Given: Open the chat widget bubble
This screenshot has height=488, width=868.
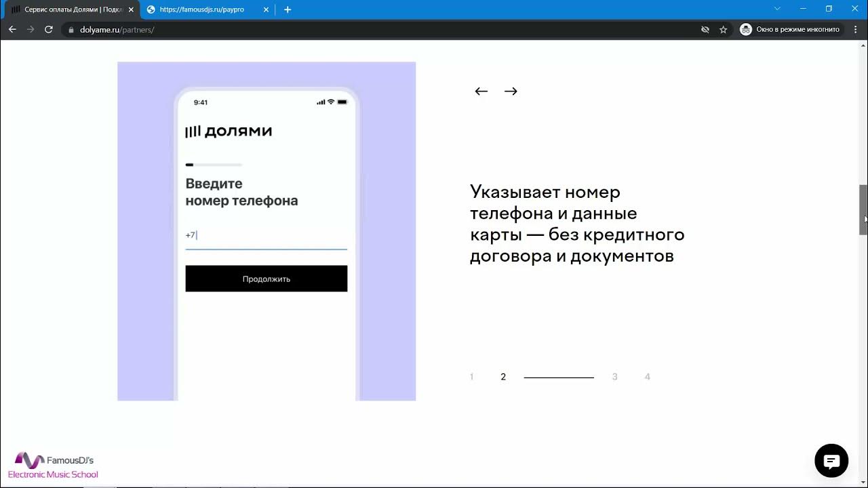Looking at the screenshot, I should click(x=831, y=461).
